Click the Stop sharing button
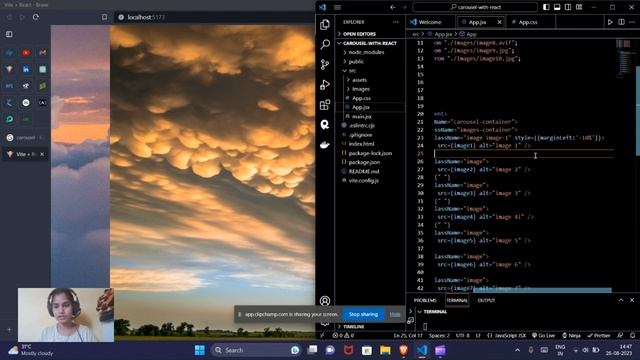 pos(363,314)
